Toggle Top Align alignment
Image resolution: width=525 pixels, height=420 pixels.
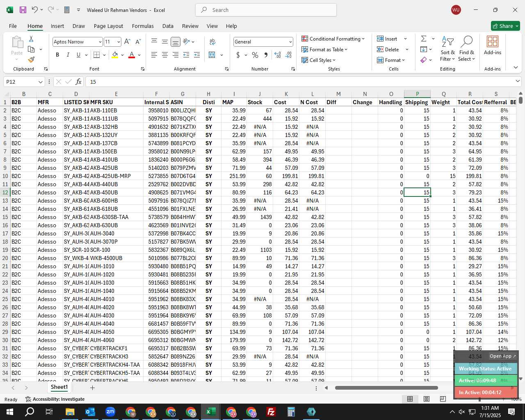154,41
